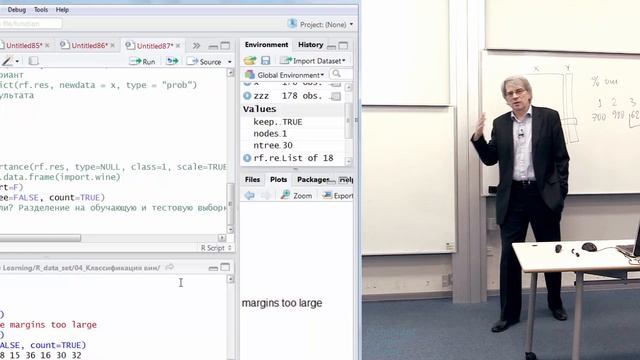Close the Untitled85 tab
Viewport: 640px width, 360px height.
(47, 45)
